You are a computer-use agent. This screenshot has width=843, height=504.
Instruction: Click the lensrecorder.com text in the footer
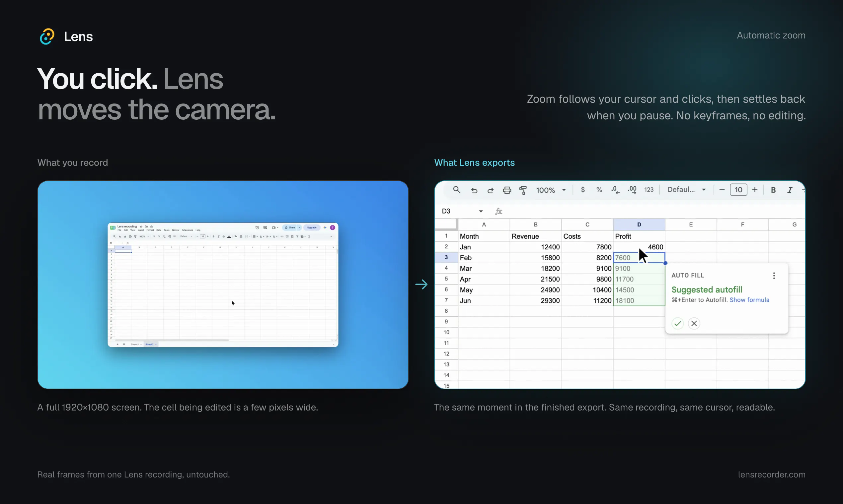click(772, 474)
